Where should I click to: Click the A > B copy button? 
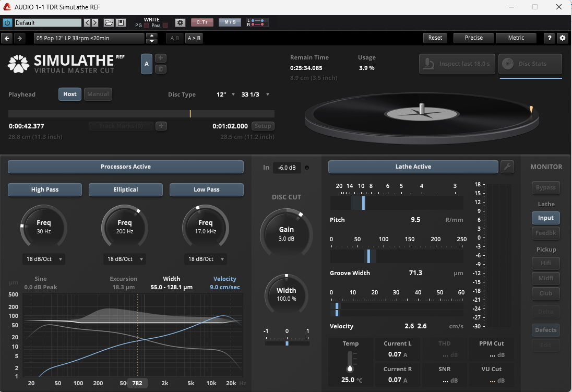(x=194, y=38)
